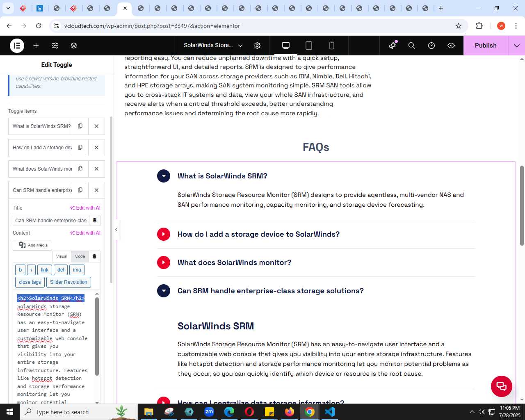The width and height of the screenshot is (525, 420).
Task: Duplicate the 'Can SRM handle enterprise' item
Action: pyautogui.click(x=80, y=190)
